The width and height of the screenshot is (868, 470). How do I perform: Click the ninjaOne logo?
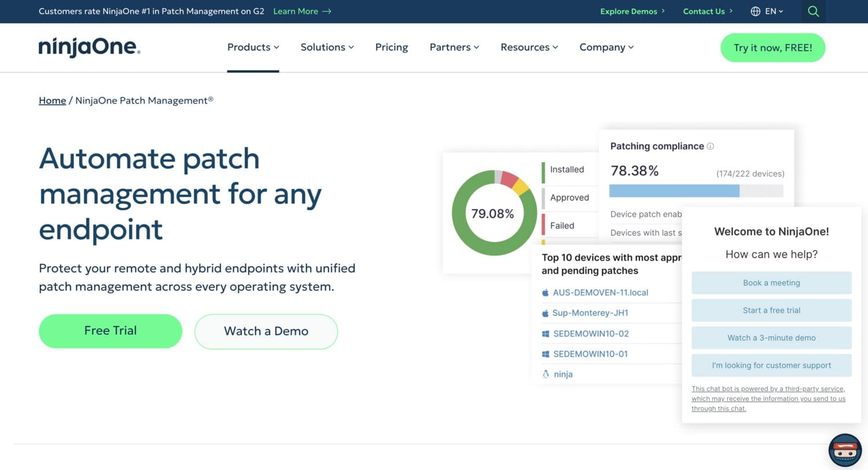click(x=89, y=47)
